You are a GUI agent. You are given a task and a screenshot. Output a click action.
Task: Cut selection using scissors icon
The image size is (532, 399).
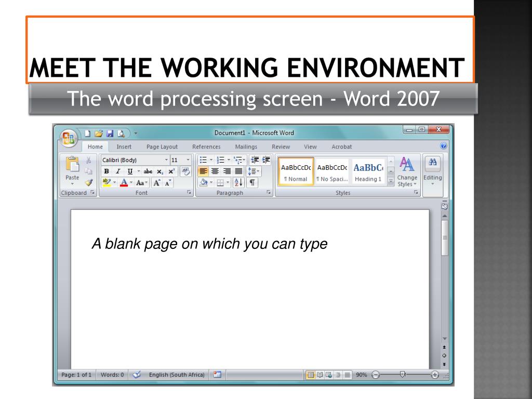[88, 161]
